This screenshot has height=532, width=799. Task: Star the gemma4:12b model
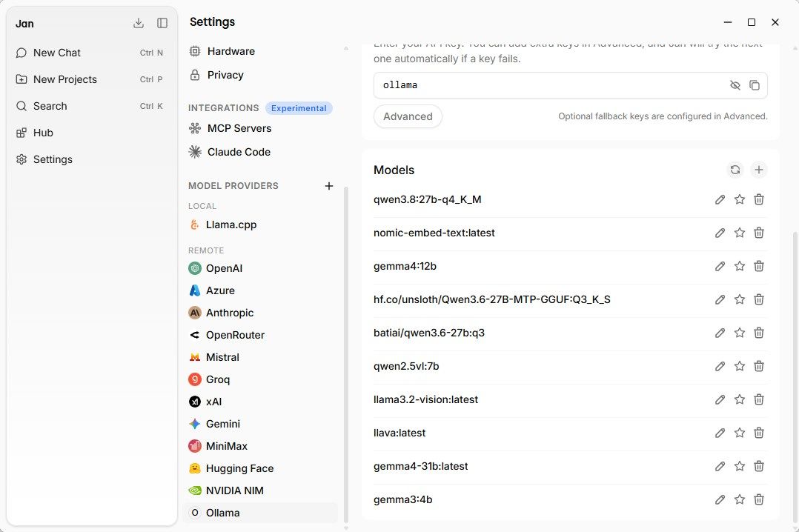point(740,266)
